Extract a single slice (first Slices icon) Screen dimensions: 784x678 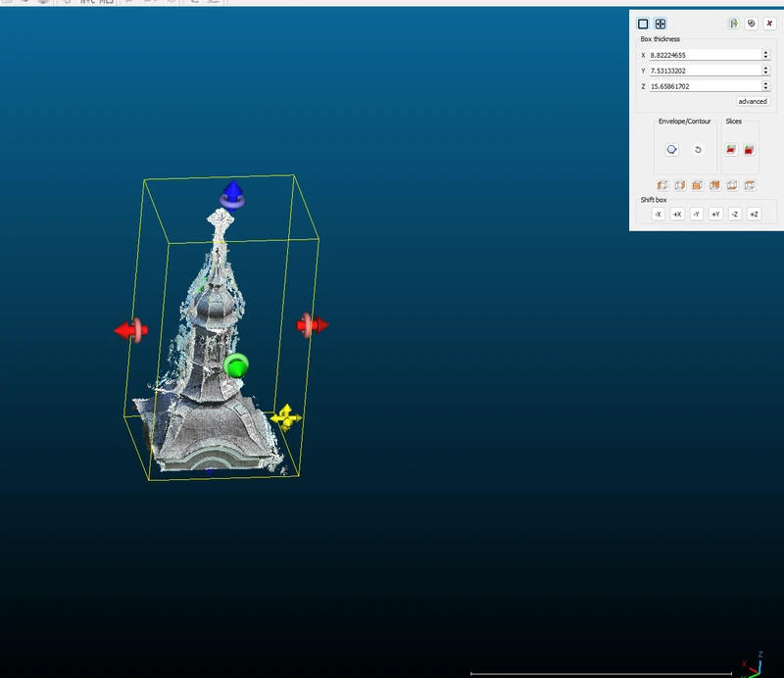(x=731, y=150)
